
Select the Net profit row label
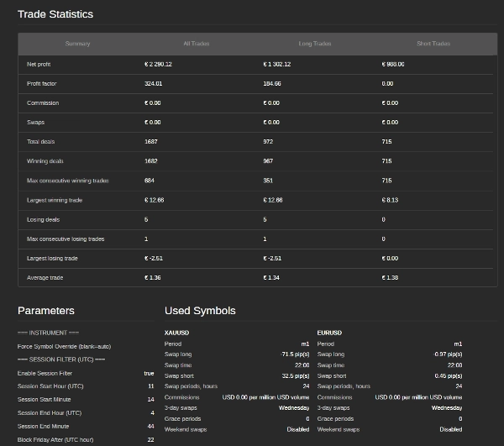pos(39,64)
